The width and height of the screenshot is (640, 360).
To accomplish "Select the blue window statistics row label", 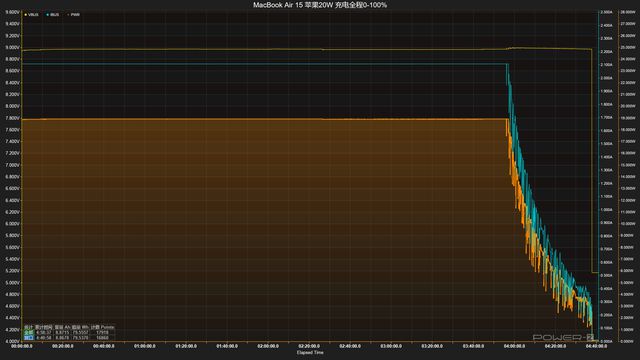I will [x=29, y=338].
